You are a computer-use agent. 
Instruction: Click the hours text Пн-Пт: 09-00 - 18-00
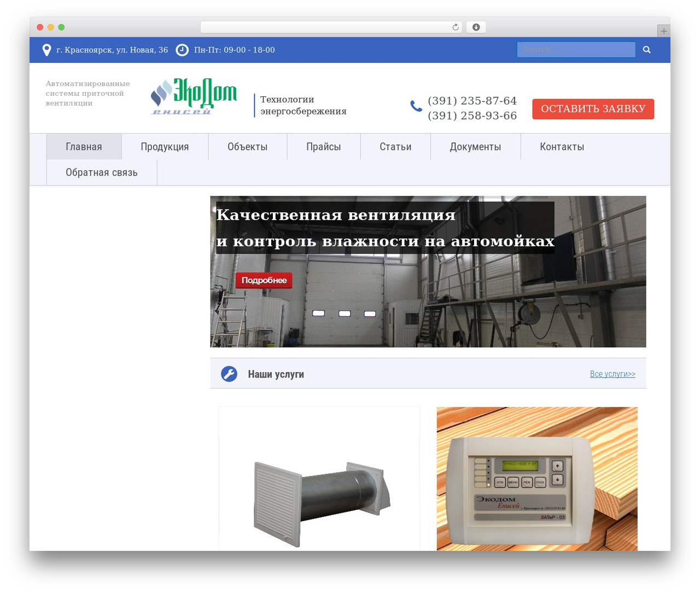tap(235, 50)
